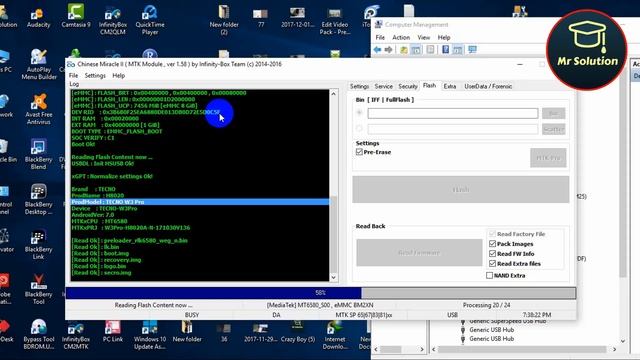Screen dimensions: 640x360
Task: Toggle the Read FW Info checkbox
Action: click(492, 253)
